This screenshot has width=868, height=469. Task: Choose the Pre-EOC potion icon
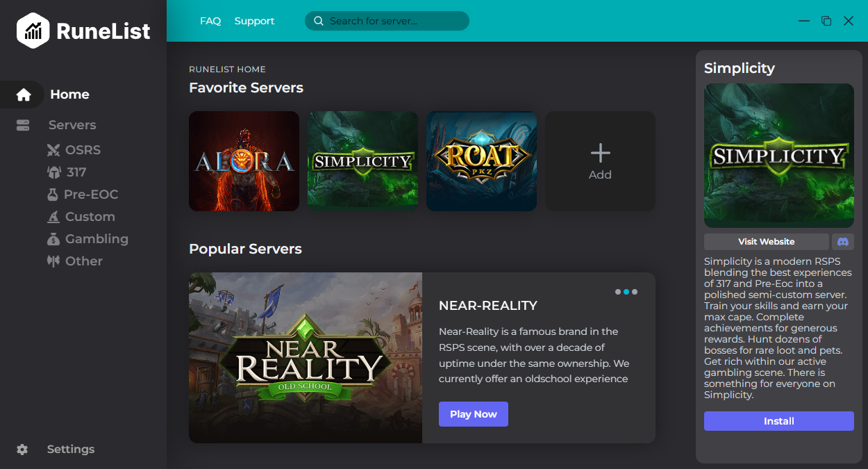click(52, 195)
